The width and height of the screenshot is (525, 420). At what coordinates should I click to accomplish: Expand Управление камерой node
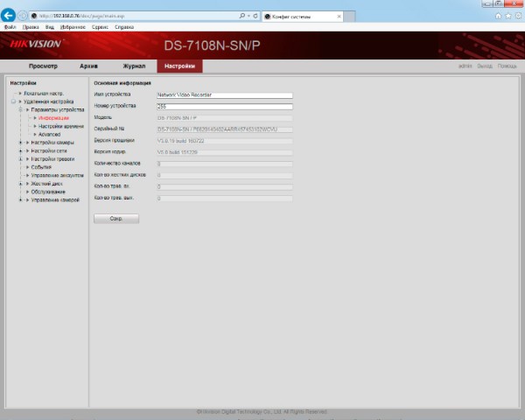pos(21,200)
